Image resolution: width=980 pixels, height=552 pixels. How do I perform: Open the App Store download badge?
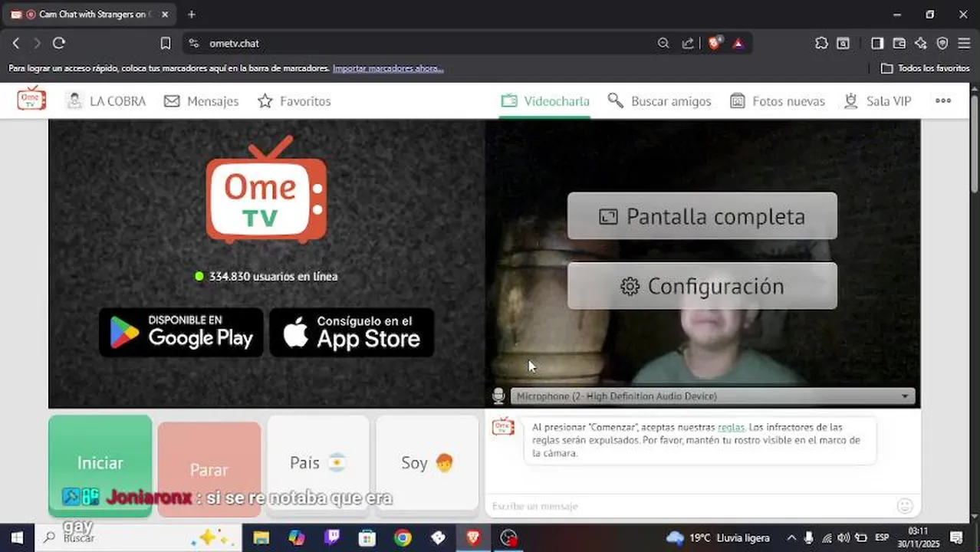point(352,332)
